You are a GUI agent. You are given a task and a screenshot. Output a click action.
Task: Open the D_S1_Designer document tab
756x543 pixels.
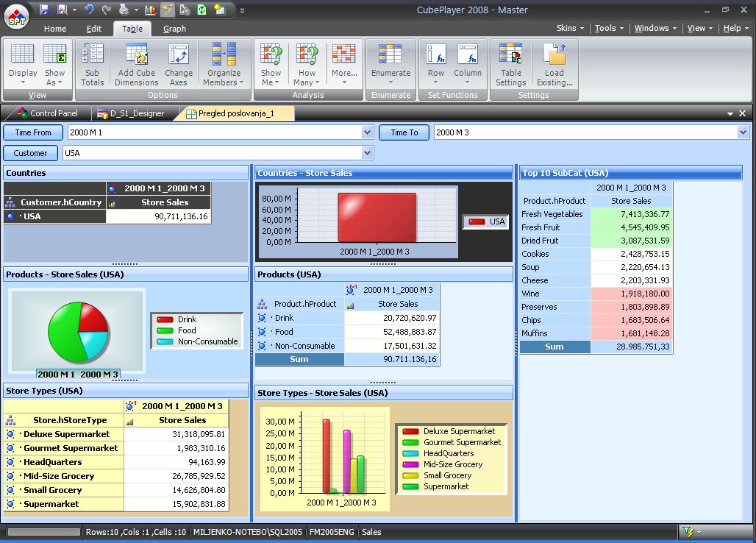point(131,113)
